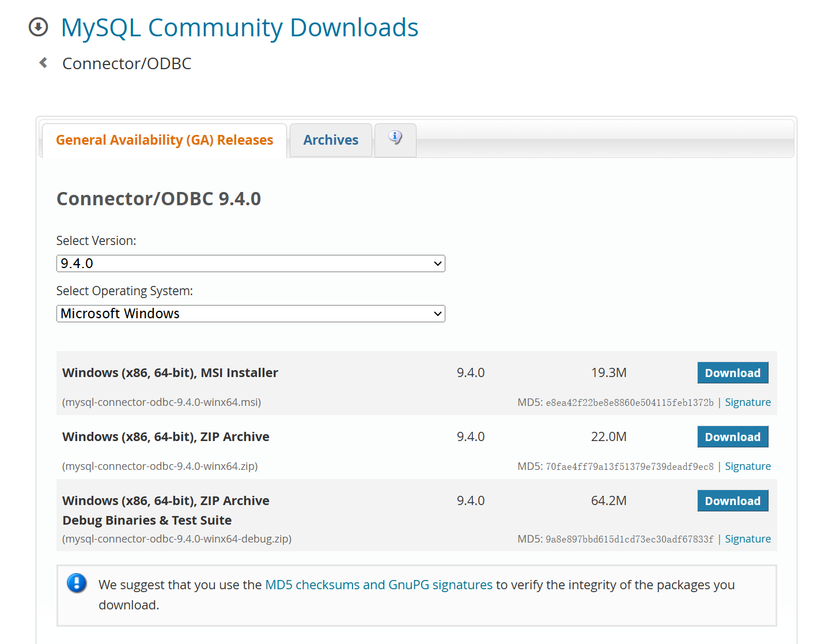Switch to the Archives tab
The height and width of the screenshot is (644, 840).
tap(331, 140)
